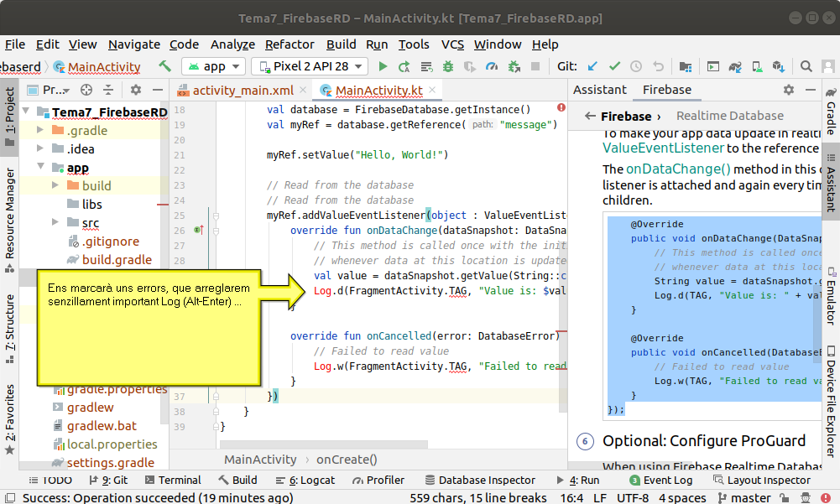This screenshot has width=840, height=504.
Task: Open the VCS menu
Action: [x=452, y=44]
